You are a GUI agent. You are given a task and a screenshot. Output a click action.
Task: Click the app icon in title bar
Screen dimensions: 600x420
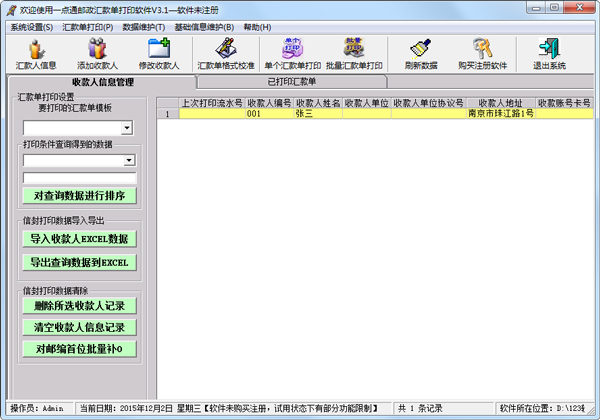pyautogui.click(x=11, y=10)
